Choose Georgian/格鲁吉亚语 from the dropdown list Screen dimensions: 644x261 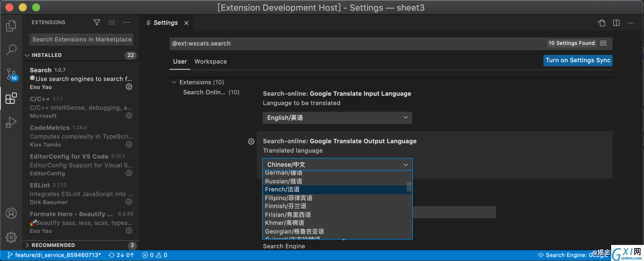tap(337, 231)
